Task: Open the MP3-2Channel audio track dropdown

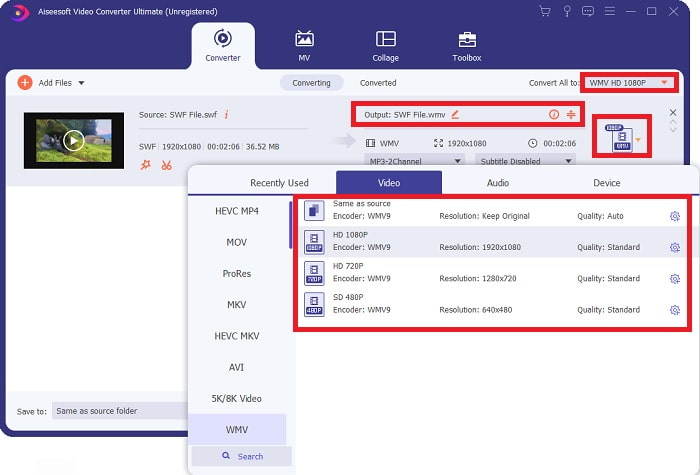Action: [x=415, y=161]
